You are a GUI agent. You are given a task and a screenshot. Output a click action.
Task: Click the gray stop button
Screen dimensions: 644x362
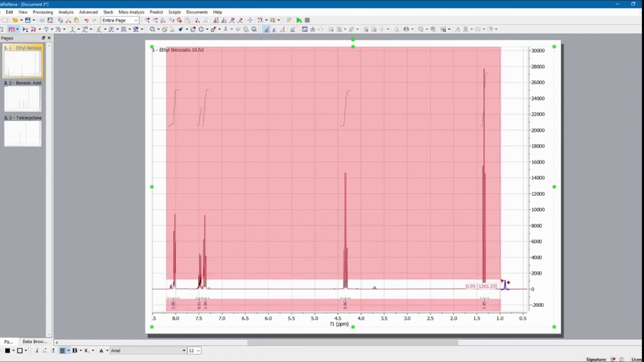307,20
